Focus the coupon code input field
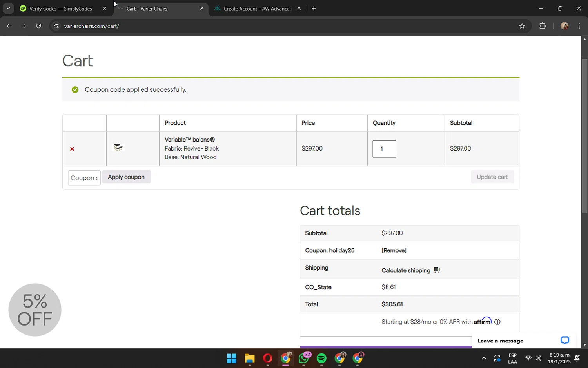588x368 pixels. point(84,178)
